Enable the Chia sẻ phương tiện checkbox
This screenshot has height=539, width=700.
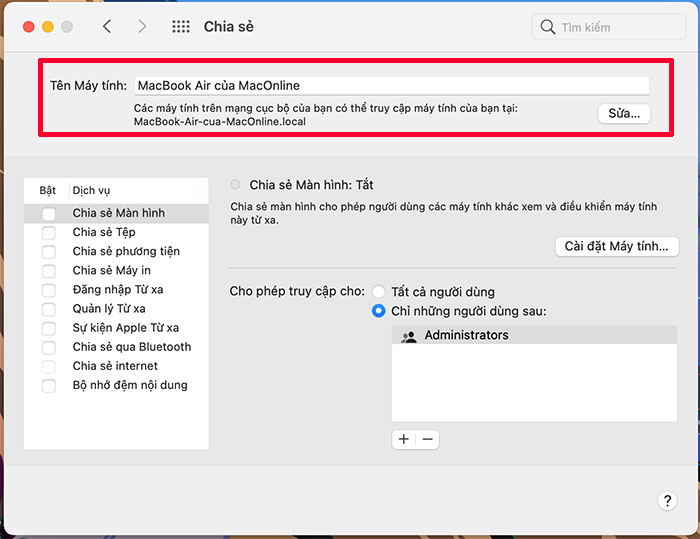coord(49,252)
